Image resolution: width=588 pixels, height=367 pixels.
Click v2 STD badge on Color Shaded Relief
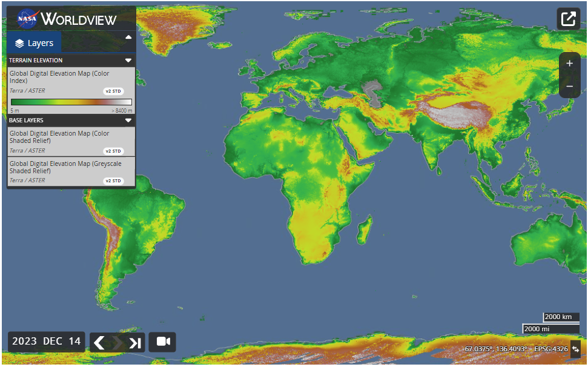pyautogui.click(x=113, y=151)
